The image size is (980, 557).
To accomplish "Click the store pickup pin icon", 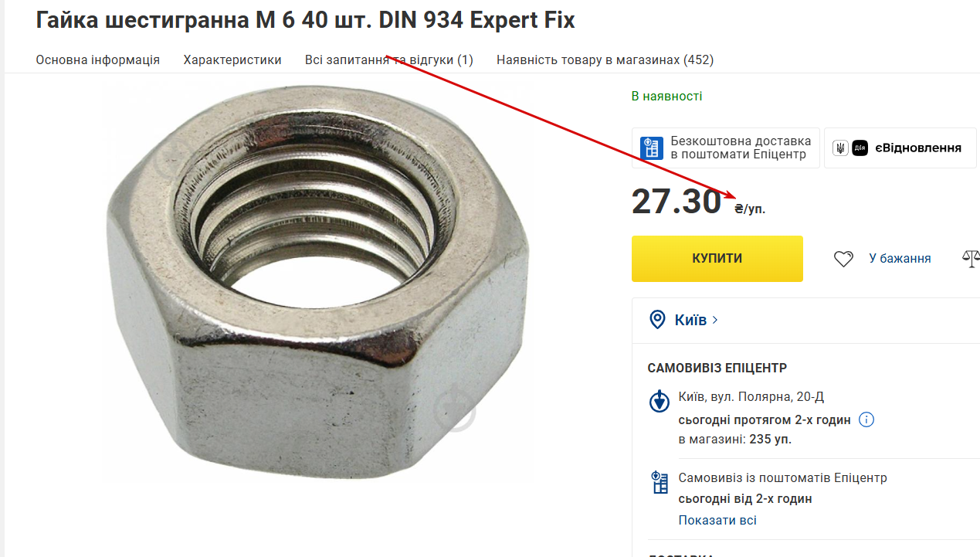I will (659, 401).
